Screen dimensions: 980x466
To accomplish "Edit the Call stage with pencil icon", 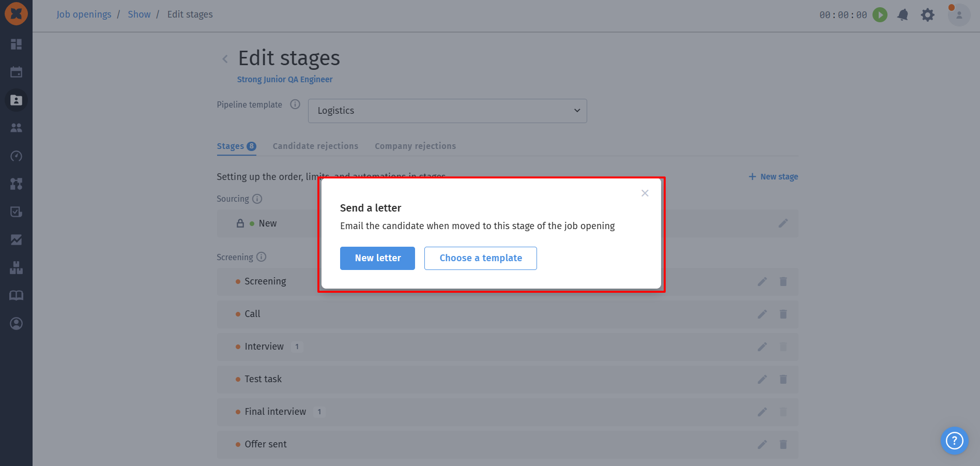I will pos(762,314).
